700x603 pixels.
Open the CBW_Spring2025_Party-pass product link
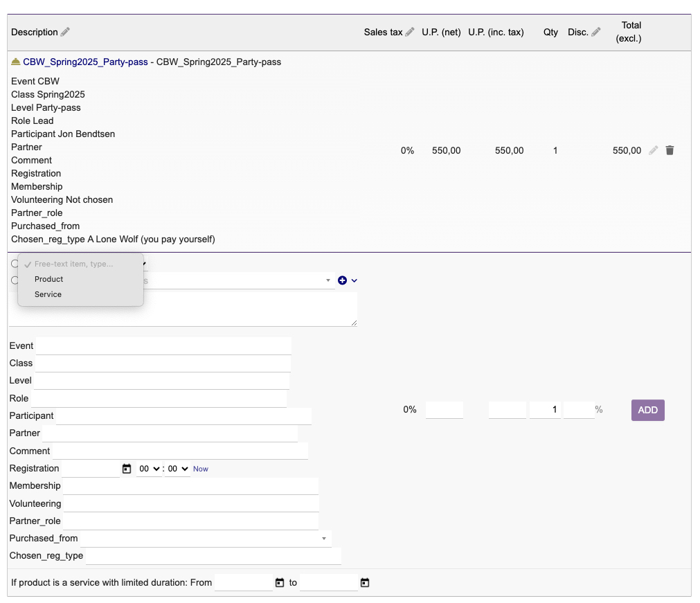pyautogui.click(x=85, y=62)
